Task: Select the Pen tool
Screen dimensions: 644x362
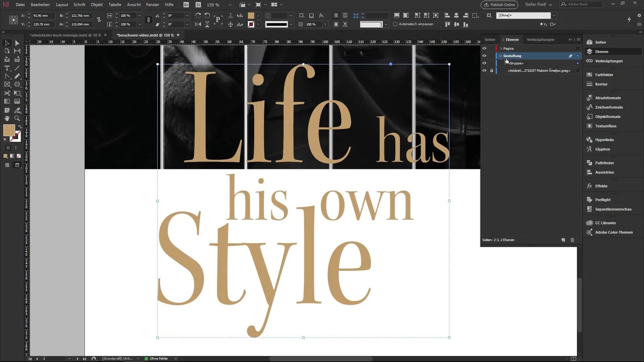Action: pyautogui.click(x=7, y=76)
